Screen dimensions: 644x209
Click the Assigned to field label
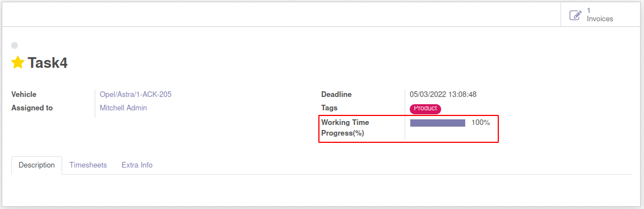pos(32,108)
